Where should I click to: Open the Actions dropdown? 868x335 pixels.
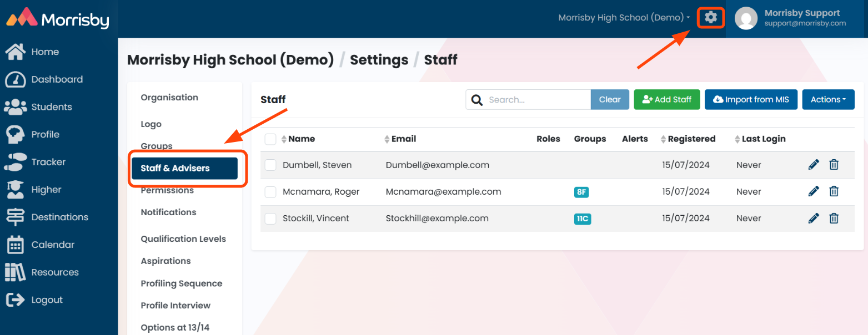[x=828, y=100]
